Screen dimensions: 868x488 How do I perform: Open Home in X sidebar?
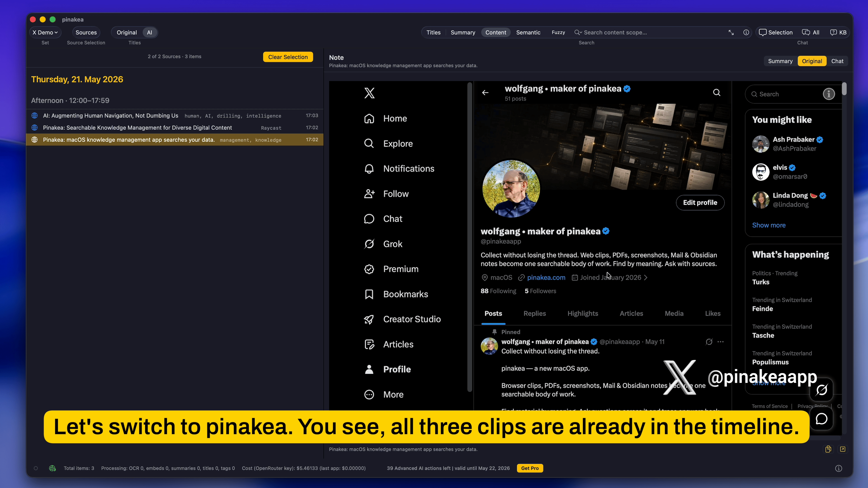pyautogui.click(x=385, y=119)
